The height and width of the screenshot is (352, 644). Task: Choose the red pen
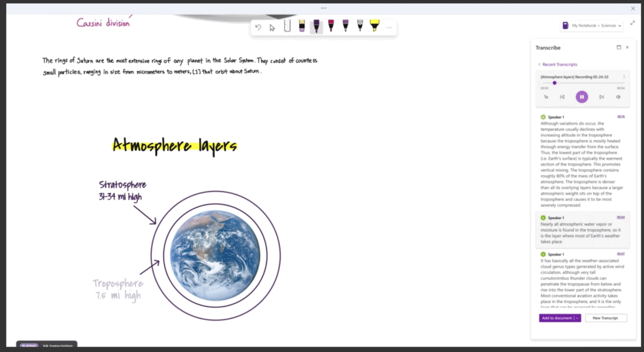[331, 26]
